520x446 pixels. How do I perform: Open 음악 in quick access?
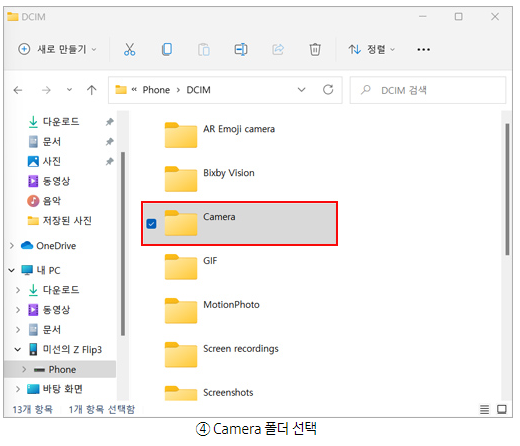click(44, 201)
